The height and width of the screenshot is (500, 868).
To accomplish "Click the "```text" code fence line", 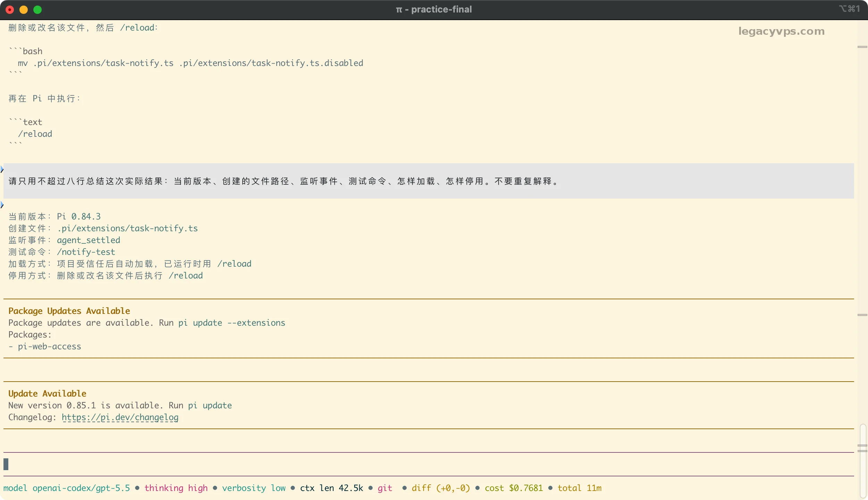I will click(25, 122).
